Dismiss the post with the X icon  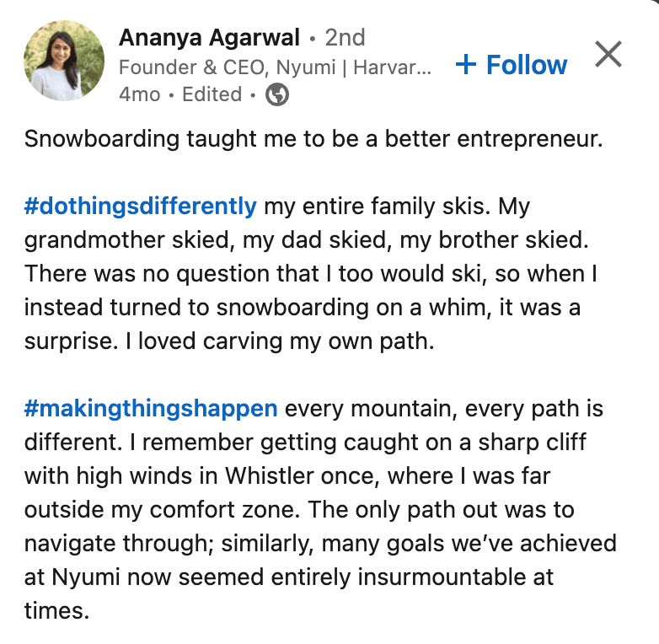608,54
